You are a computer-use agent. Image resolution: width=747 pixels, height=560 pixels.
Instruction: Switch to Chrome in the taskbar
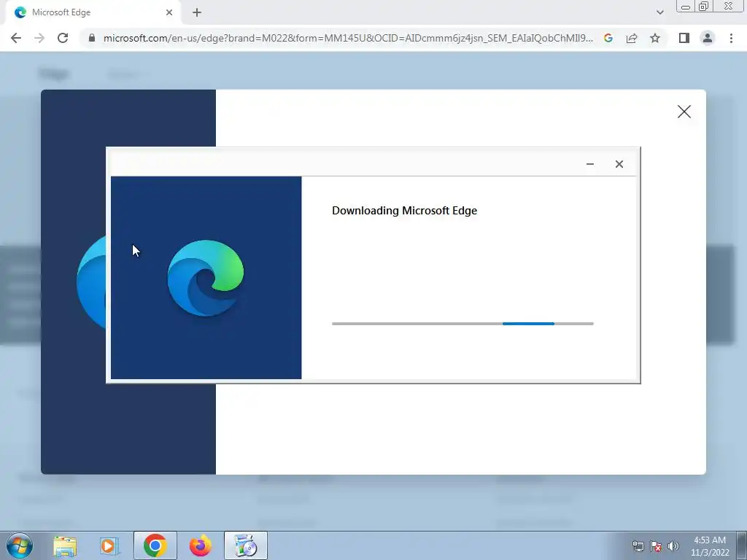point(155,545)
